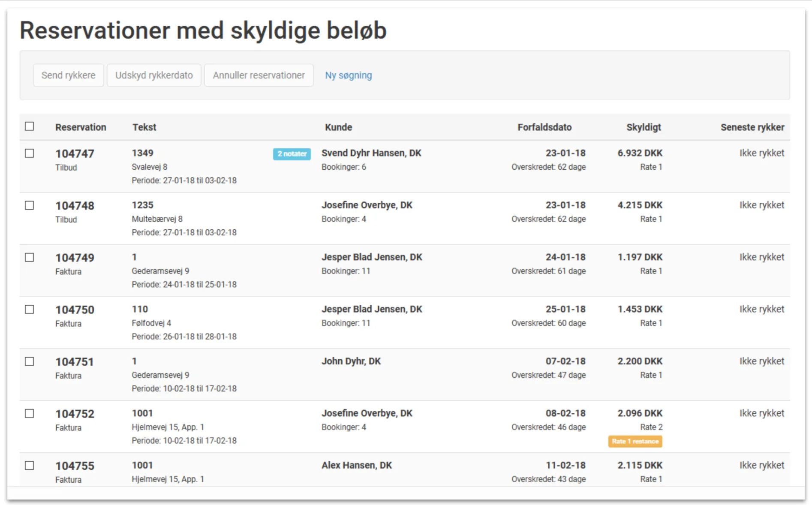Select the checkbox for reservation 104748
This screenshot has height=505, width=812.
pos(29,205)
